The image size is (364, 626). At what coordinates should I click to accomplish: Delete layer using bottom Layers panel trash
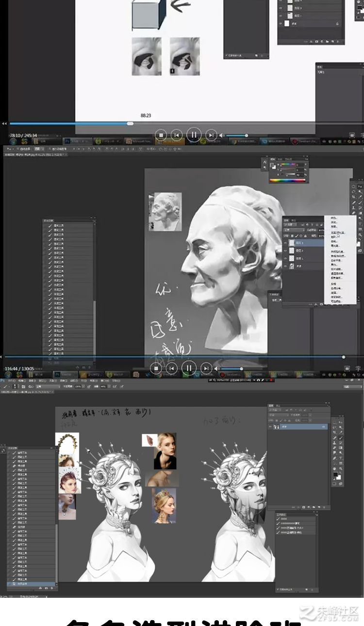click(x=324, y=507)
